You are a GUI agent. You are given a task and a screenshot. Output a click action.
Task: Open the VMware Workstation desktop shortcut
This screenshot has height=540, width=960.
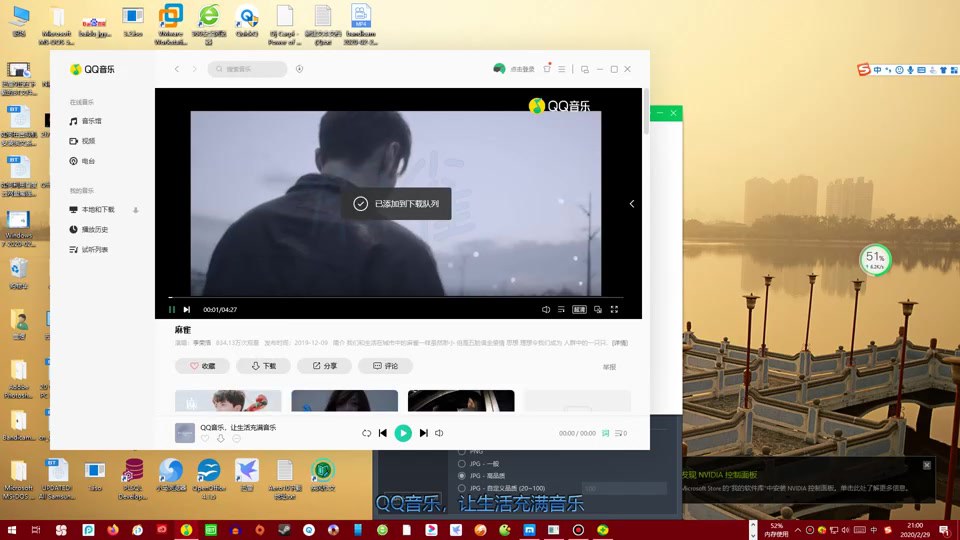pyautogui.click(x=171, y=24)
